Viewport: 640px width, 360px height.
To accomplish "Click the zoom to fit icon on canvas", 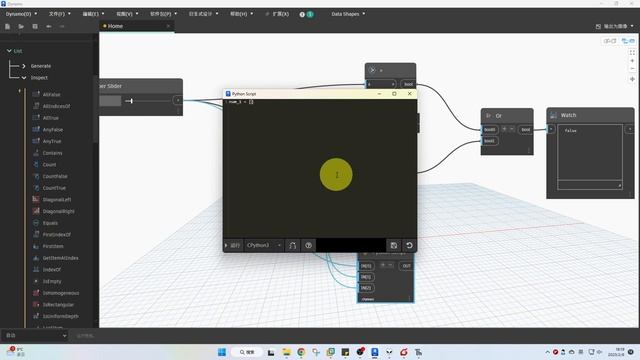I will (632, 53).
